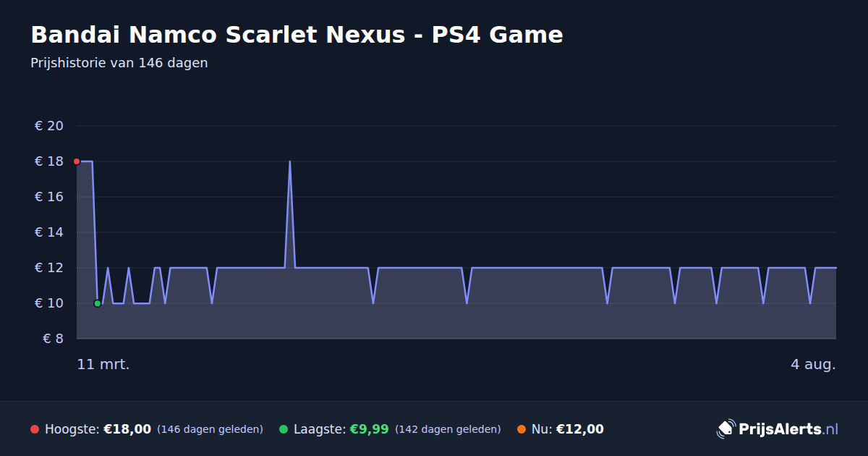
Task: Click the Prijshistorie van 146 dagen subtitle
Action: click(x=119, y=63)
